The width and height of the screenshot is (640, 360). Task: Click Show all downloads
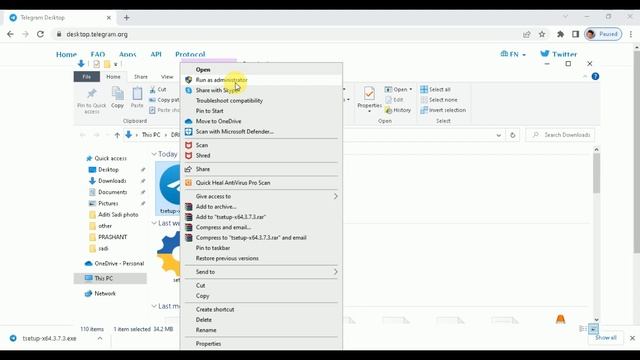click(606, 338)
